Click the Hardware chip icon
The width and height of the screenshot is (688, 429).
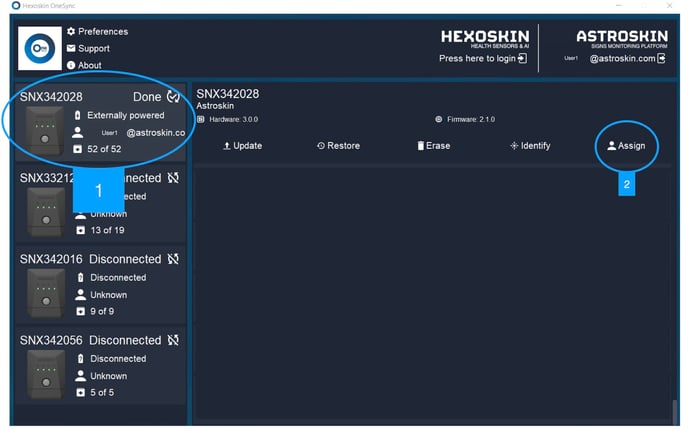(201, 119)
